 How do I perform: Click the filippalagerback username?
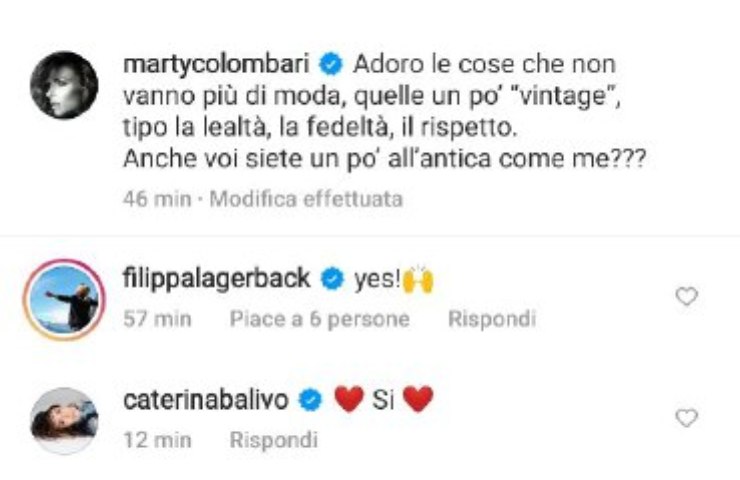pyautogui.click(x=217, y=278)
